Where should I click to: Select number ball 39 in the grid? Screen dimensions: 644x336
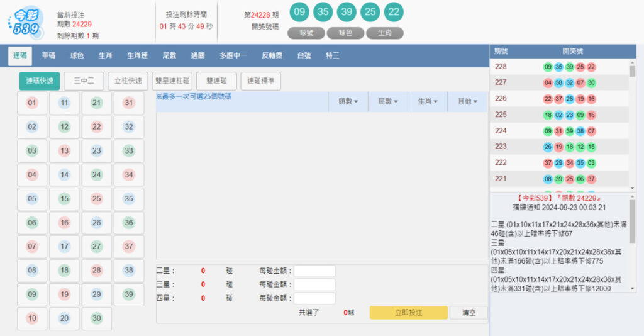129,294
